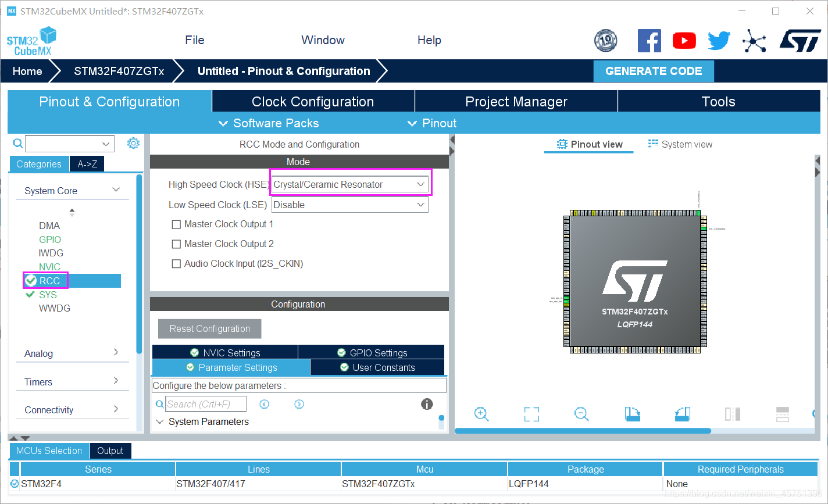
Task: Expand the Connectivity category
Action: [116, 409]
